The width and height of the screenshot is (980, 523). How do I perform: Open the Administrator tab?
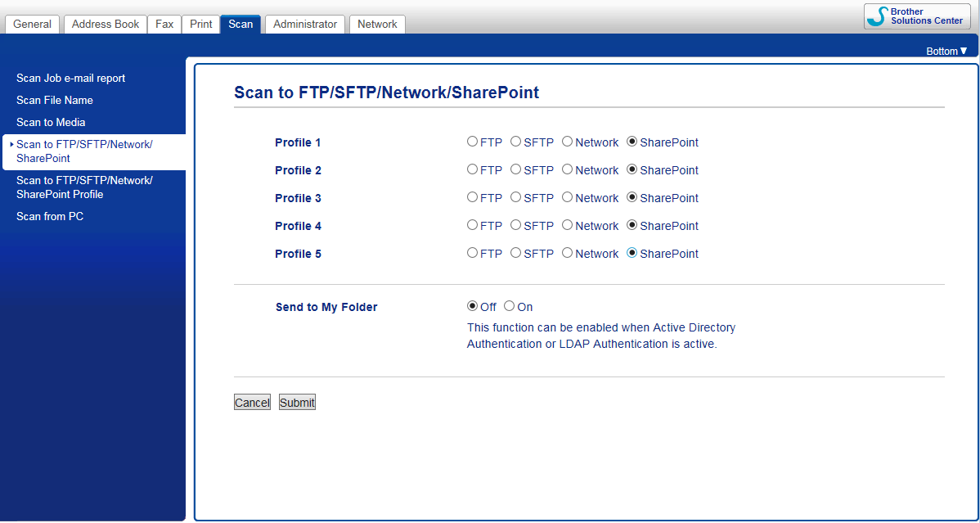click(305, 24)
